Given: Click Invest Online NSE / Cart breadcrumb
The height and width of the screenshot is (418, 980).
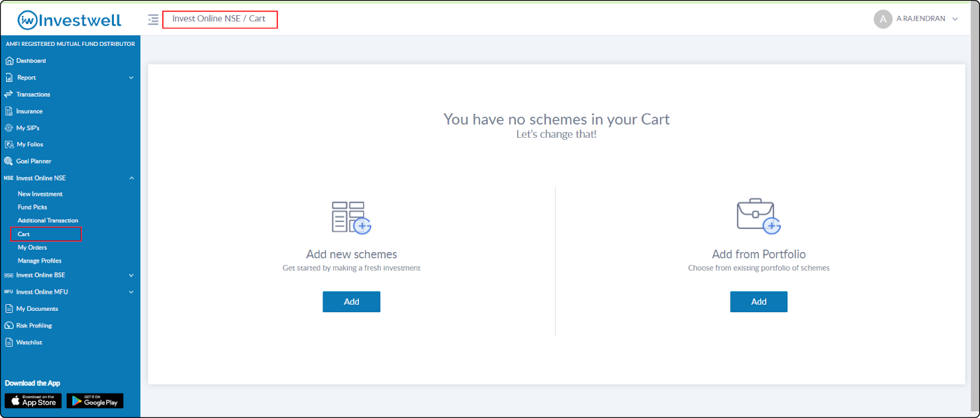Looking at the screenshot, I should tap(219, 19).
